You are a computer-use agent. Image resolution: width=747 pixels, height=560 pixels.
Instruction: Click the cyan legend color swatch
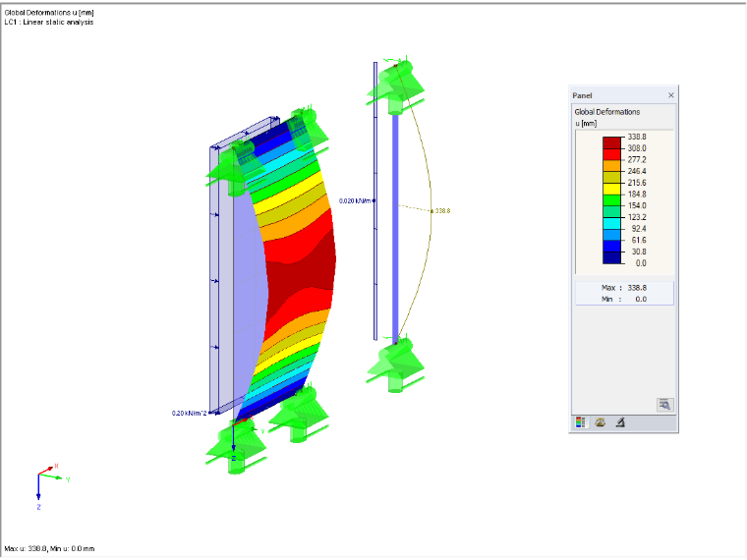tap(611, 223)
